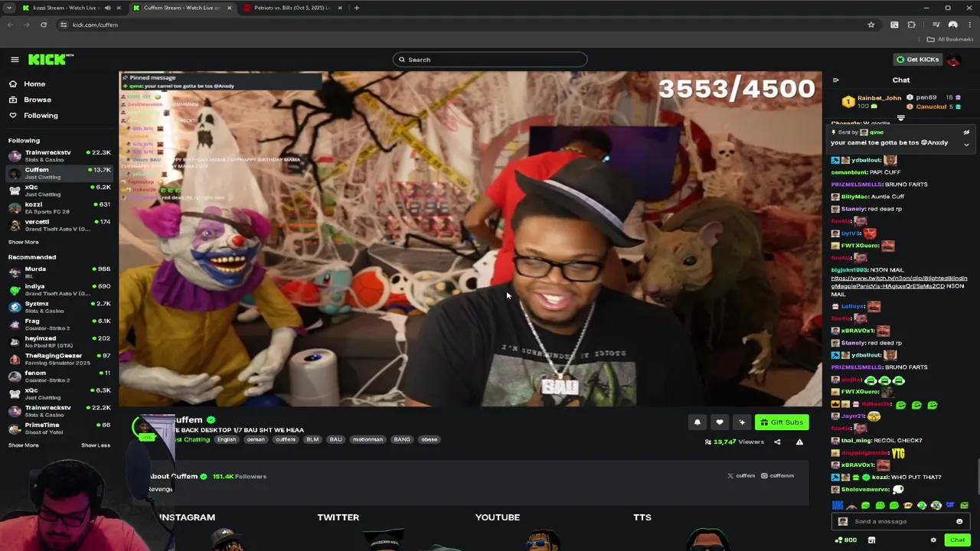980x551 pixels.
Task: Click the BLM tag
Action: pyautogui.click(x=312, y=439)
